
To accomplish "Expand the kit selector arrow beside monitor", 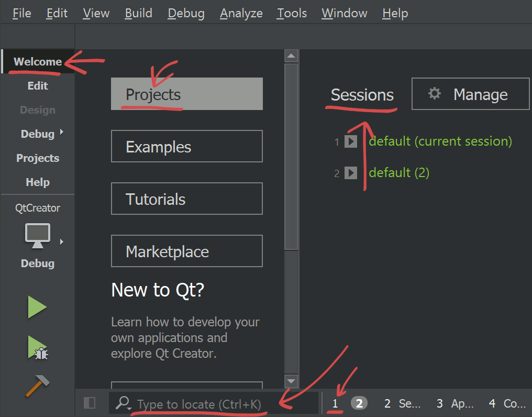I will click(x=62, y=242).
